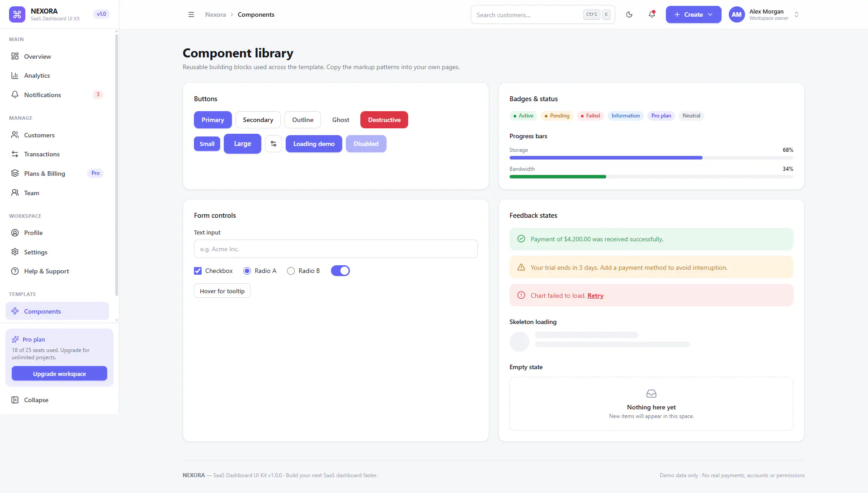Viewport: 868px width, 493px height.
Task: Select Radio A
Action: (247, 271)
